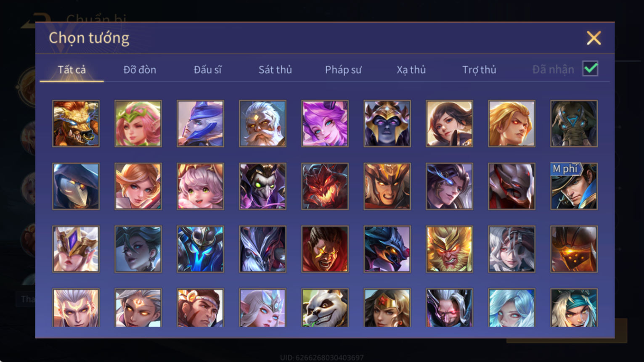Select the 'Đấu sĩ' tab
The height and width of the screenshot is (362, 644).
[207, 70]
